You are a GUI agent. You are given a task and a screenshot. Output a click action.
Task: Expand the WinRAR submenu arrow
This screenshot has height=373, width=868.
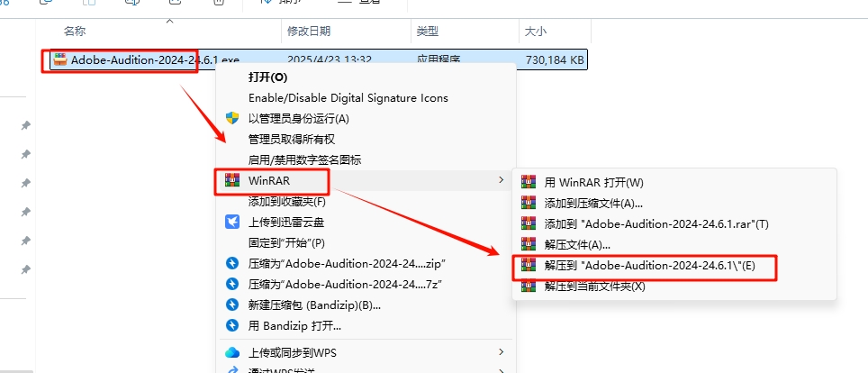501,180
